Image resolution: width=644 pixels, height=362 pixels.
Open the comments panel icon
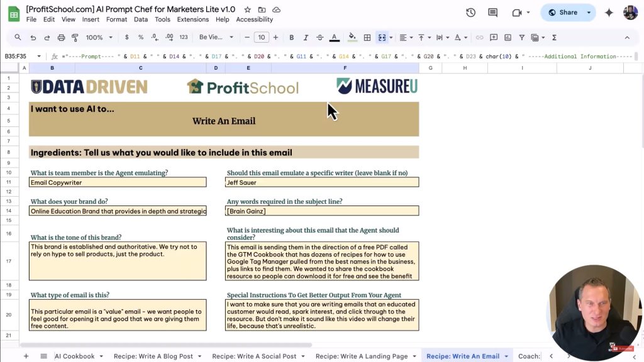(x=492, y=13)
